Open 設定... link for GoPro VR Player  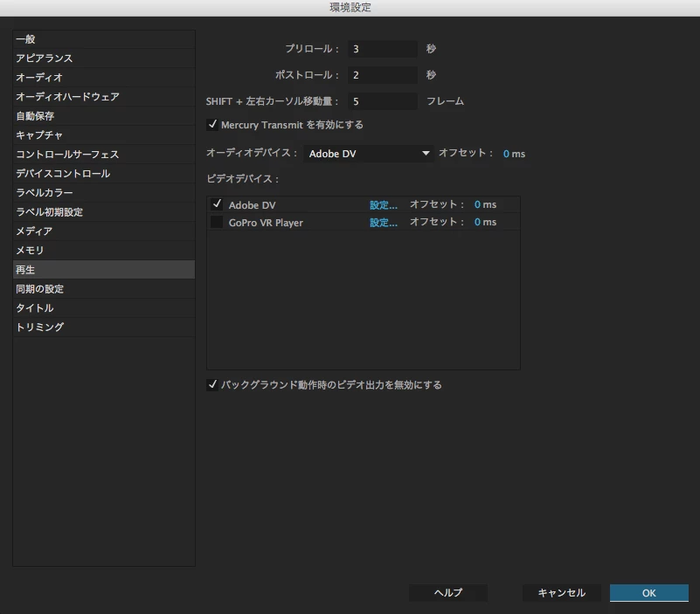pos(384,223)
